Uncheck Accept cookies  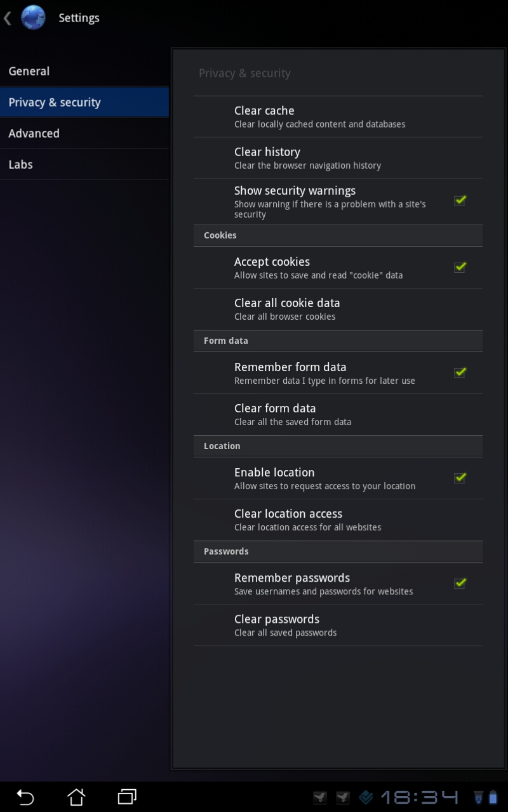tap(460, 267)
